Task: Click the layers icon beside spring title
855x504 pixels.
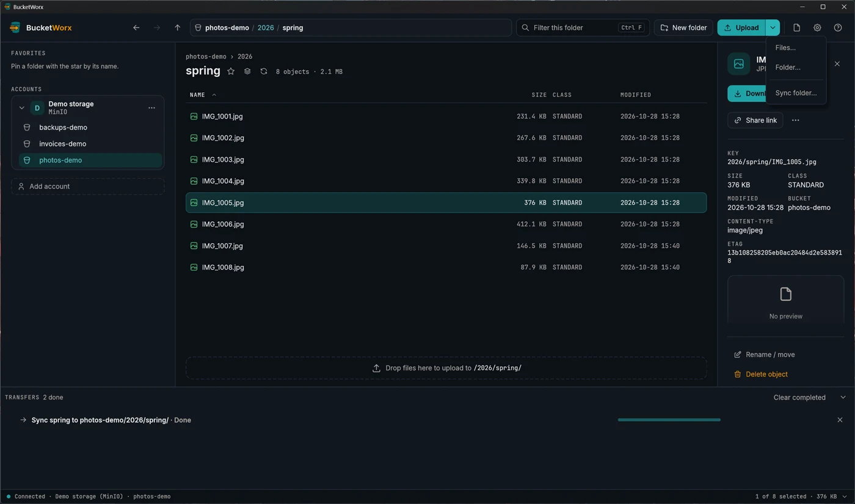Action: coord(247,71)
